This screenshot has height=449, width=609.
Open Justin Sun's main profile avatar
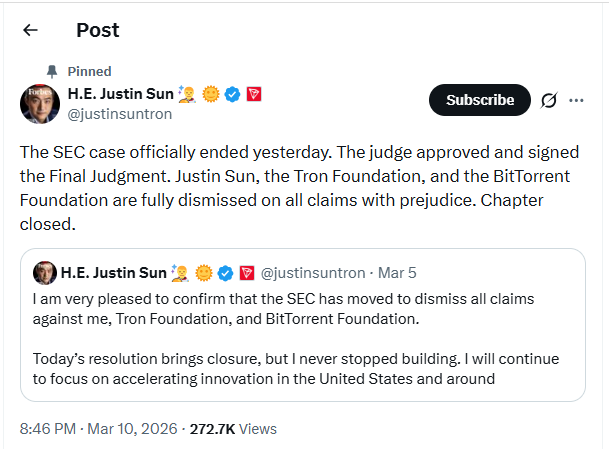(x=40, y=102)
